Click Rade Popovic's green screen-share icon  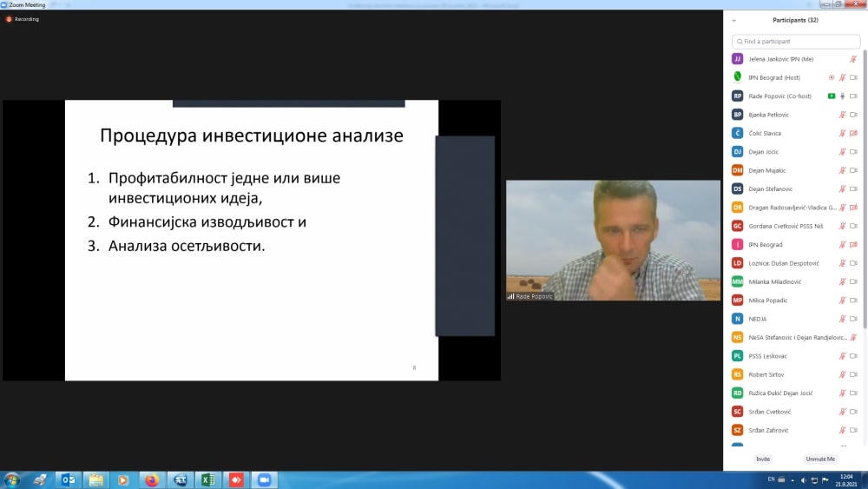point(832,96)
